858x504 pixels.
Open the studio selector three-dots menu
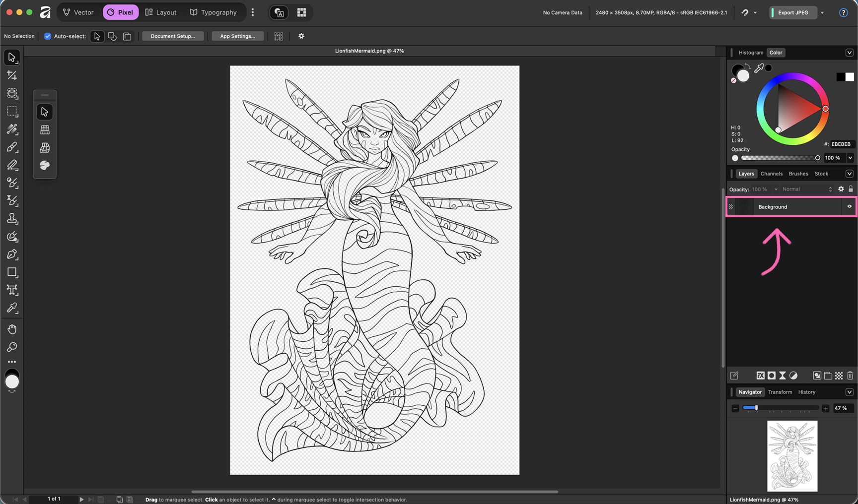tap(253, 12)
